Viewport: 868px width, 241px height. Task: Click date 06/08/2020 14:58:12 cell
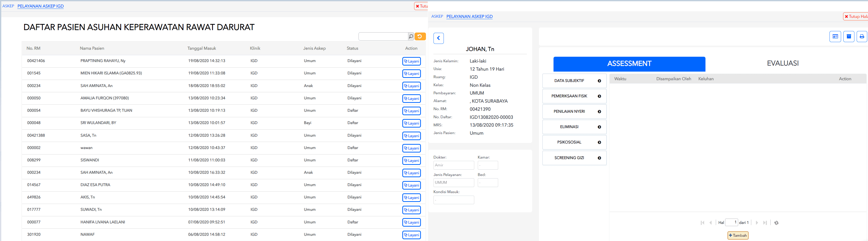pyautogui.click(x=207, y=234)
